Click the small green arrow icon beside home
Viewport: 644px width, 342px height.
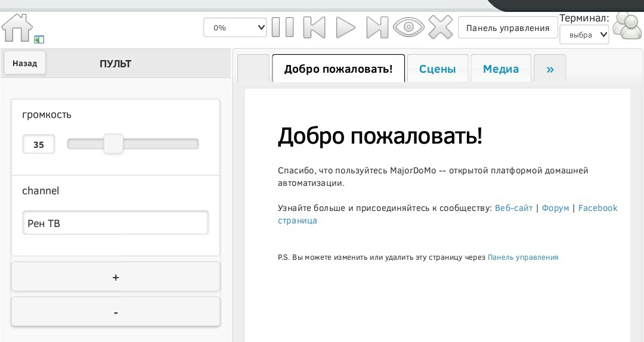[39, 39]
